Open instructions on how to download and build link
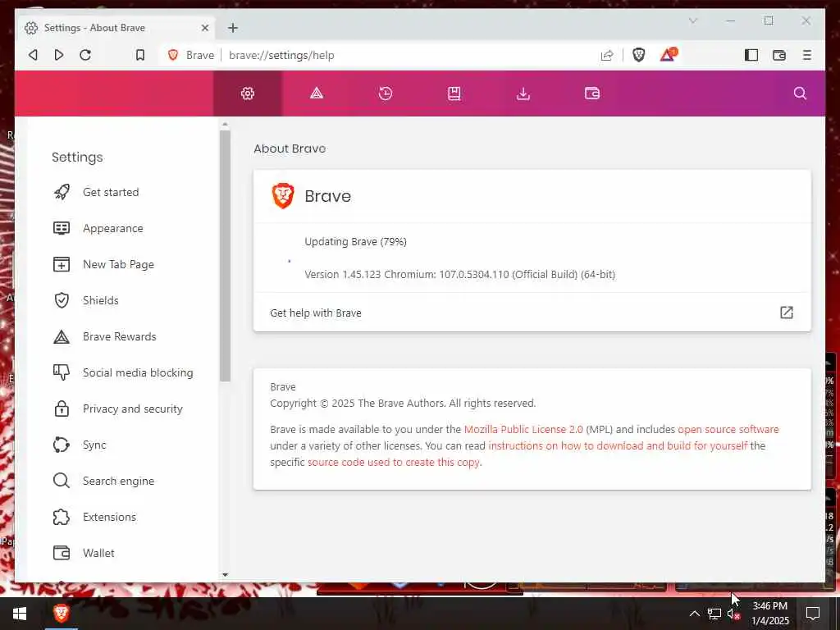The height and width of the screenshot is (630, 840). pyautogui.click(x=618, y=445)
